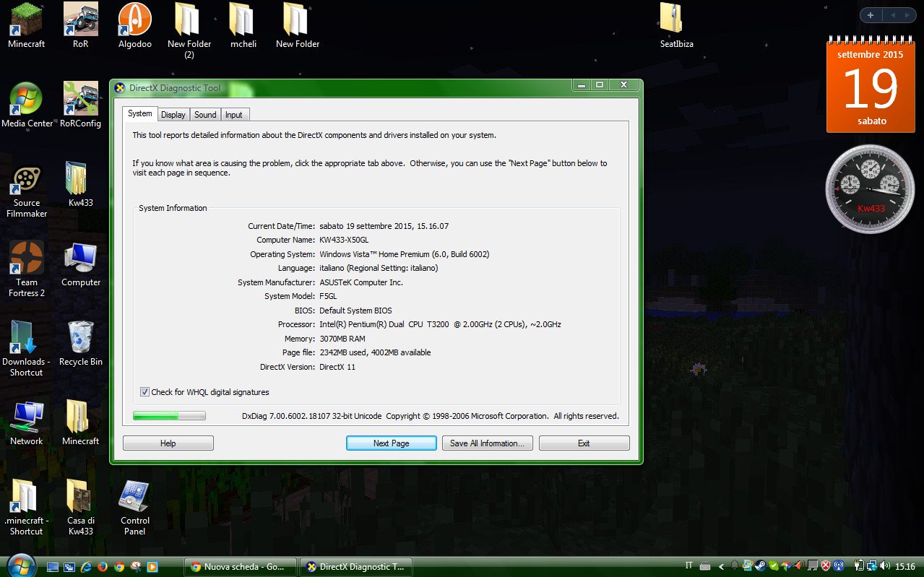Expand hidden tray icons arrow
This screenshot has height=577, width=924.
(721, 566)
